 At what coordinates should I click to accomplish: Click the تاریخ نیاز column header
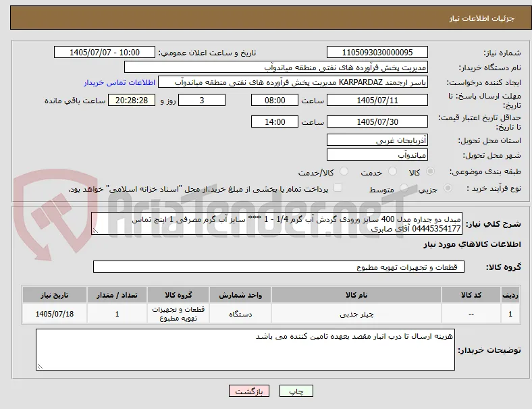point(55,295)
